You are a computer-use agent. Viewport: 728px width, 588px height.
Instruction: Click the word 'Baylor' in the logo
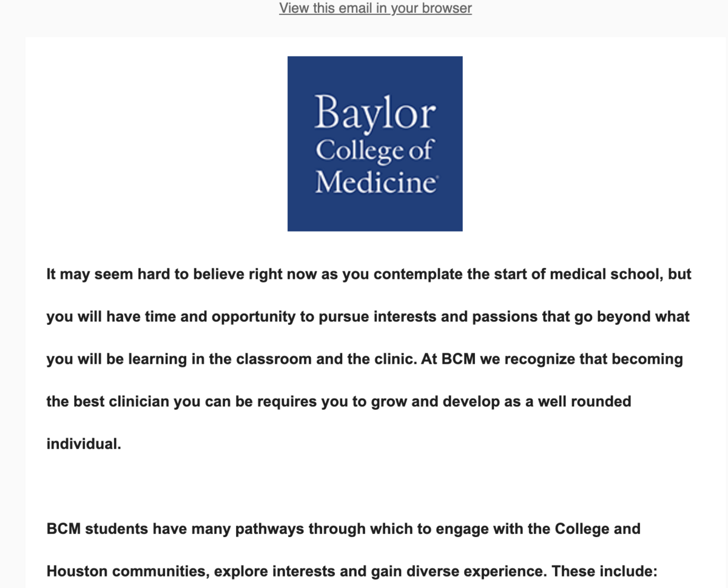point(375,113)
